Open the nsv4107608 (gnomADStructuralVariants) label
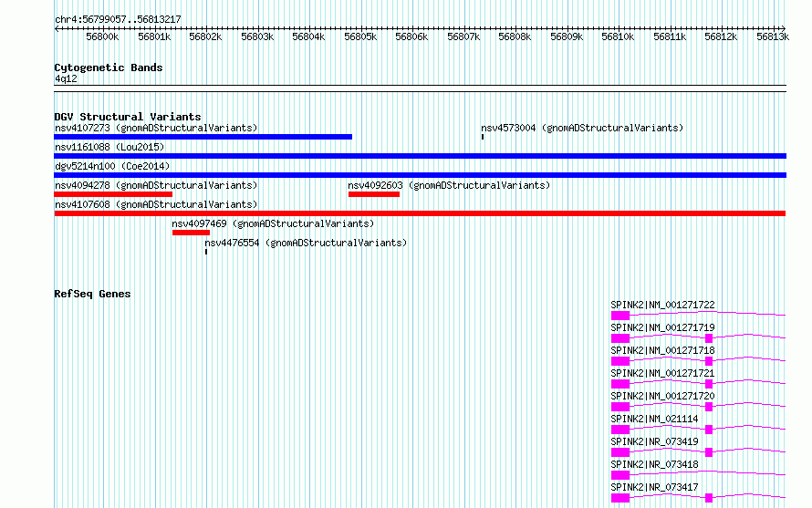The width and height of the screenshot is (812, 508). tap(156, 204)
